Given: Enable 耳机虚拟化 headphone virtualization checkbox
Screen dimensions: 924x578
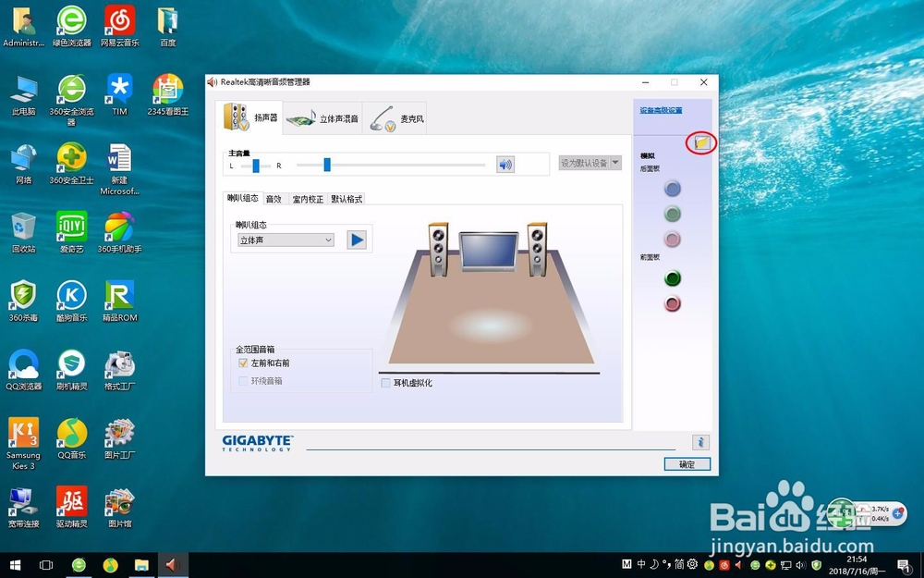Looking at the screenshot, I should 386,384.
